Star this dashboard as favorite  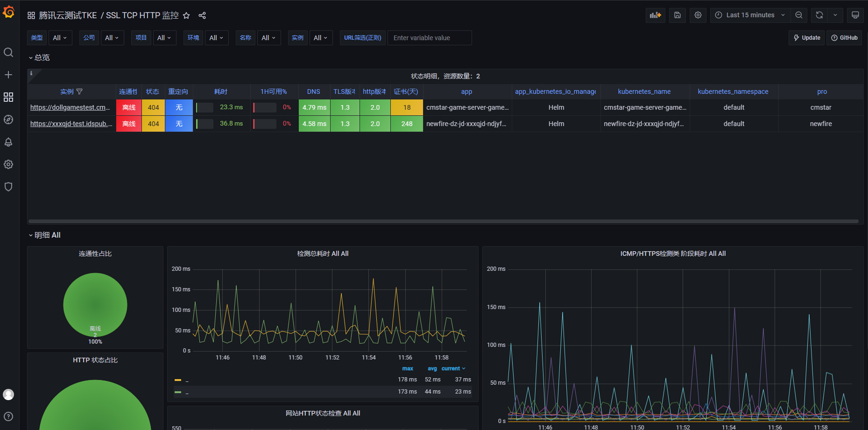[186, 15]
